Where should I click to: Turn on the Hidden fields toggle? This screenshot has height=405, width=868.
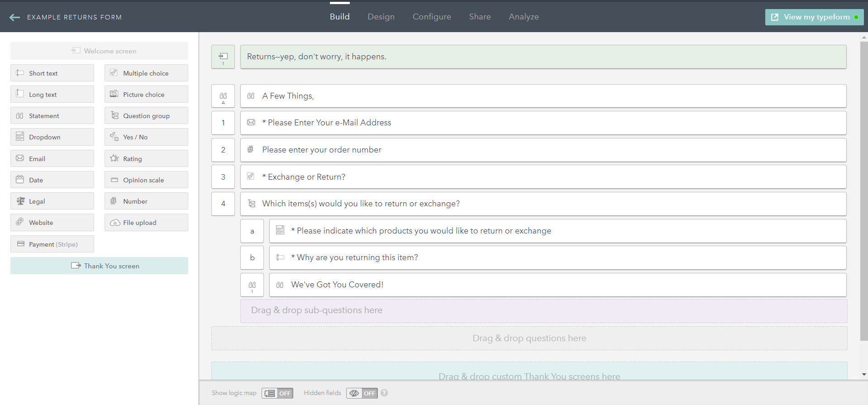point(362,393)
